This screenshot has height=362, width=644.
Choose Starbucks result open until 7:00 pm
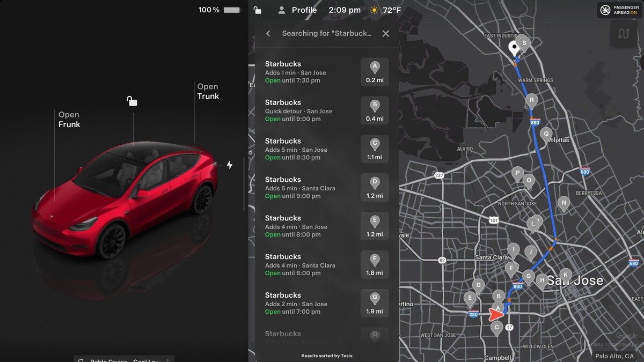coord(327,304)
